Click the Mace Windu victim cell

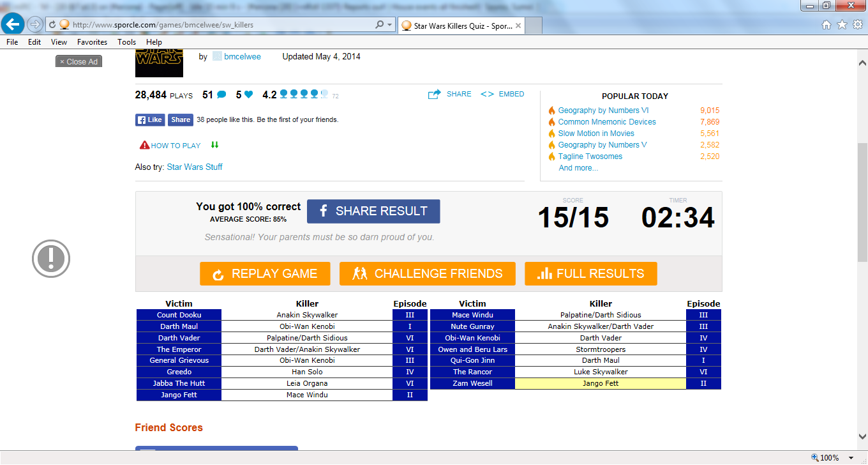coord(472,315)
